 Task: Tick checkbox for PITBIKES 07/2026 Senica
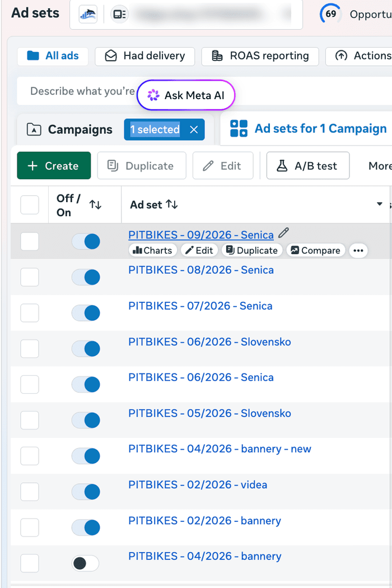pyautogui.click(x=30, y=312)
